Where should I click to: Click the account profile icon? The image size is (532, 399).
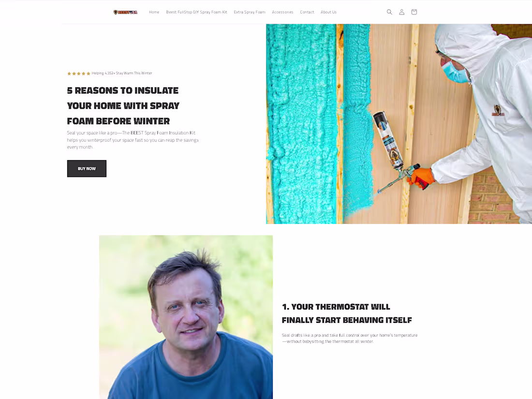(x=401, y=12)
